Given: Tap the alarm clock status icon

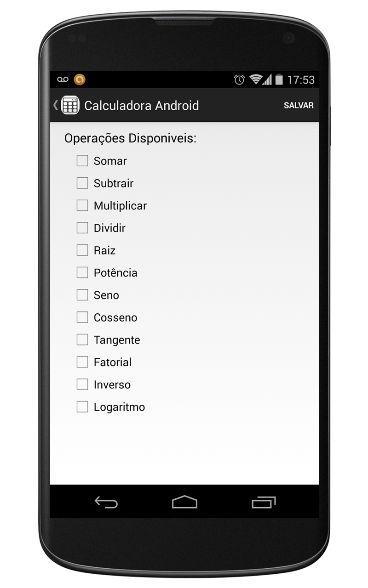Looking at the screenshot, I should click(239, 79).
